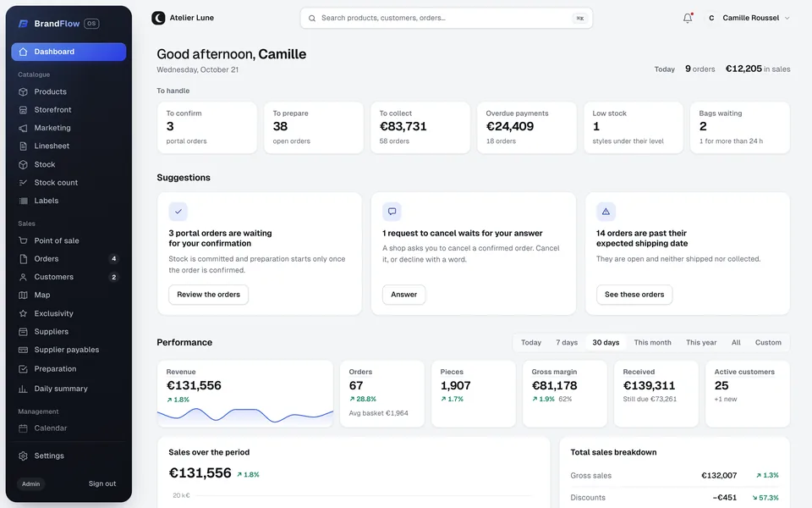
Task: Click the See these orders button
Action: (634, 295)
